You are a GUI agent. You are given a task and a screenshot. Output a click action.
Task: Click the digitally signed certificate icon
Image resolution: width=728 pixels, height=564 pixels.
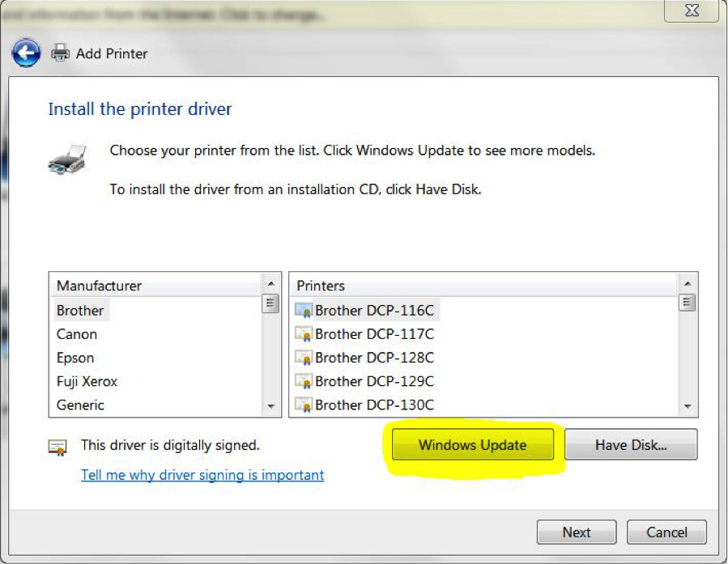[57, 447]
